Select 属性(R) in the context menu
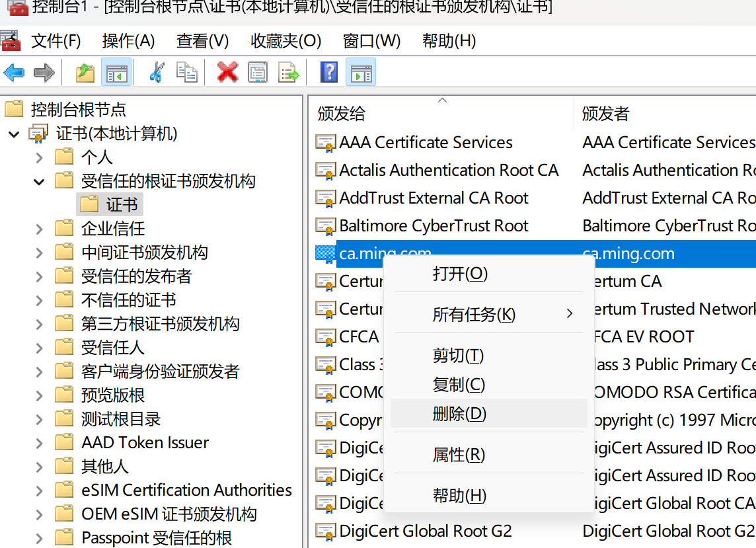This screenshot has height=548, width=756. point(459,455)
